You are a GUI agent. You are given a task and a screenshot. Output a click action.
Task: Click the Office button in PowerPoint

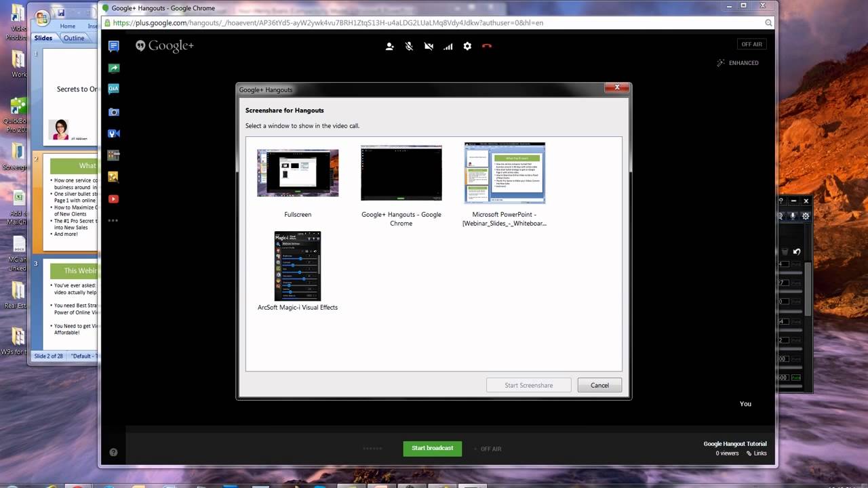41,18
